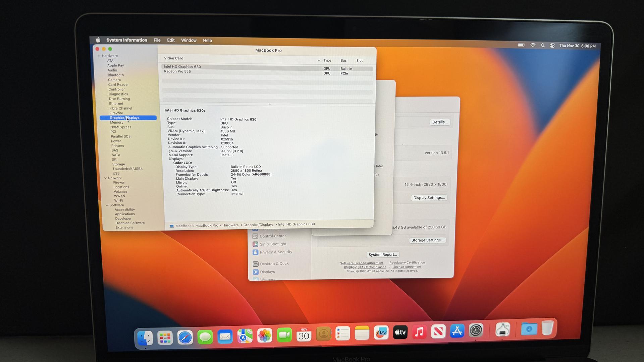Open Software License Agreement link
Image resolution: width=644 pixels, height=362 pixels.
[x=362, y=263]
